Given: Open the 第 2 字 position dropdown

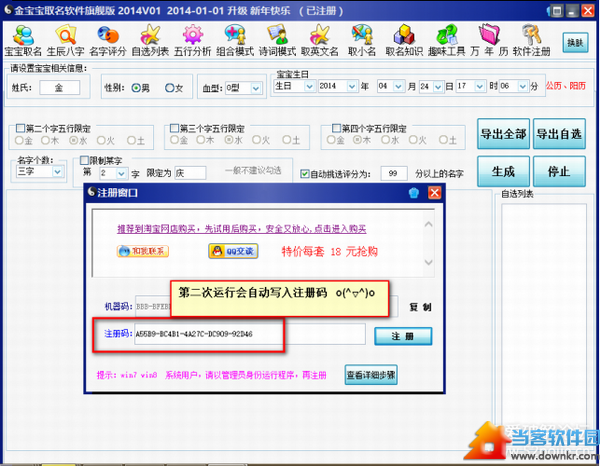Looking at the screenshot, I should pyautogui.click(x=121, y=174).
